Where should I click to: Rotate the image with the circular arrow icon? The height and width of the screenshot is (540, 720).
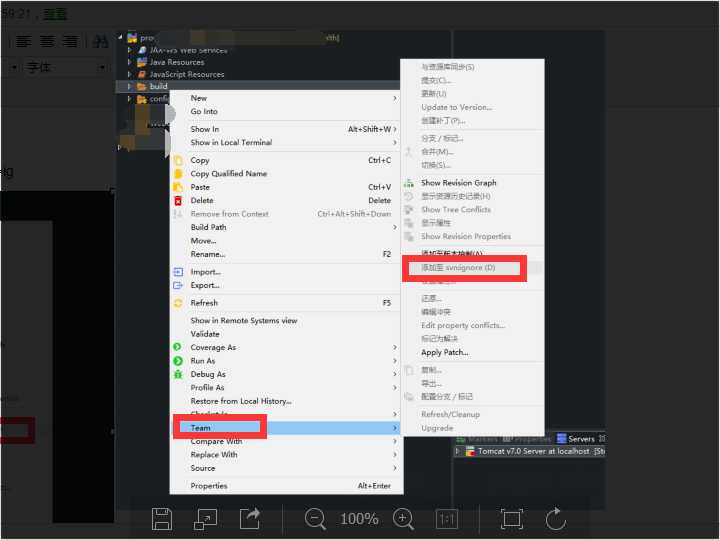(556, 519)
